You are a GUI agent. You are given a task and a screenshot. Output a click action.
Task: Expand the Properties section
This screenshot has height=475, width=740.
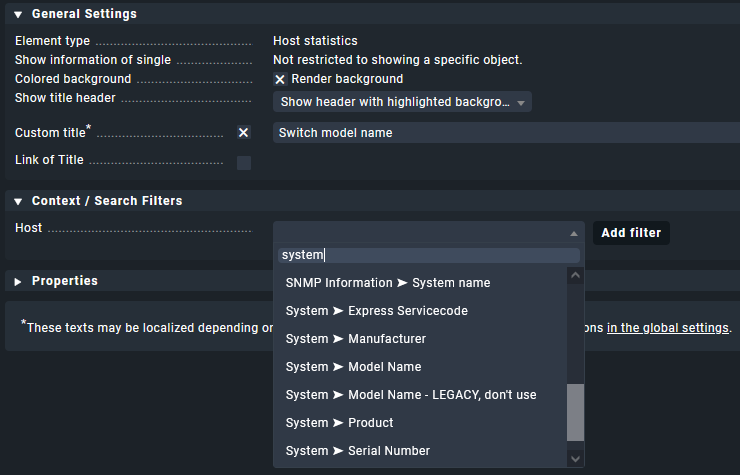18,281
